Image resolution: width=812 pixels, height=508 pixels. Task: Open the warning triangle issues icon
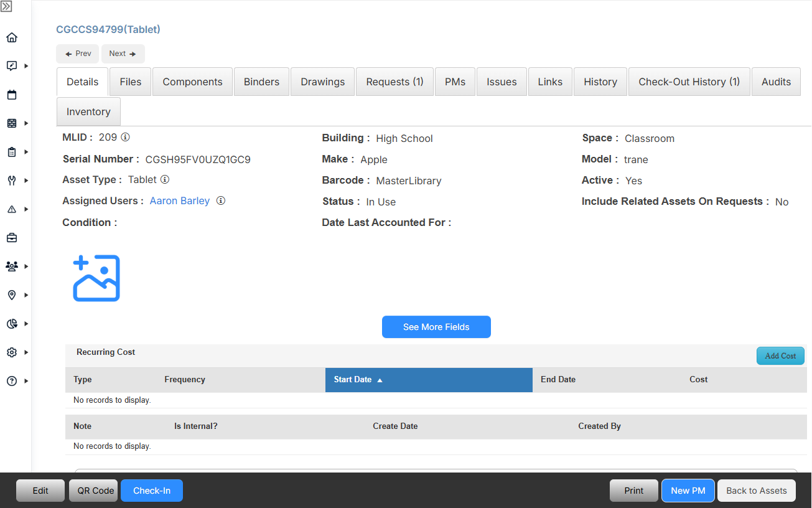11,209
